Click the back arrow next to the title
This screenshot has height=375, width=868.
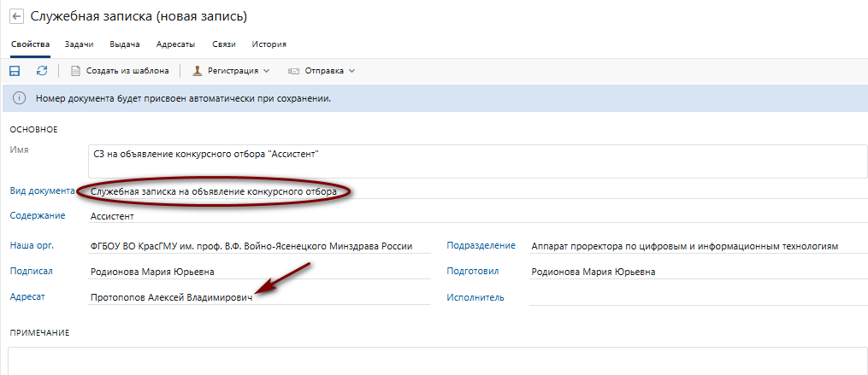[15, 16]
